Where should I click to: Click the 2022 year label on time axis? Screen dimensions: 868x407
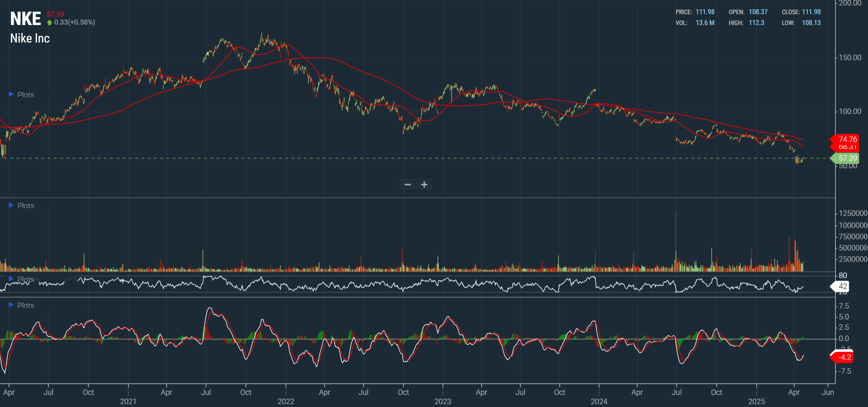[286, 402]
